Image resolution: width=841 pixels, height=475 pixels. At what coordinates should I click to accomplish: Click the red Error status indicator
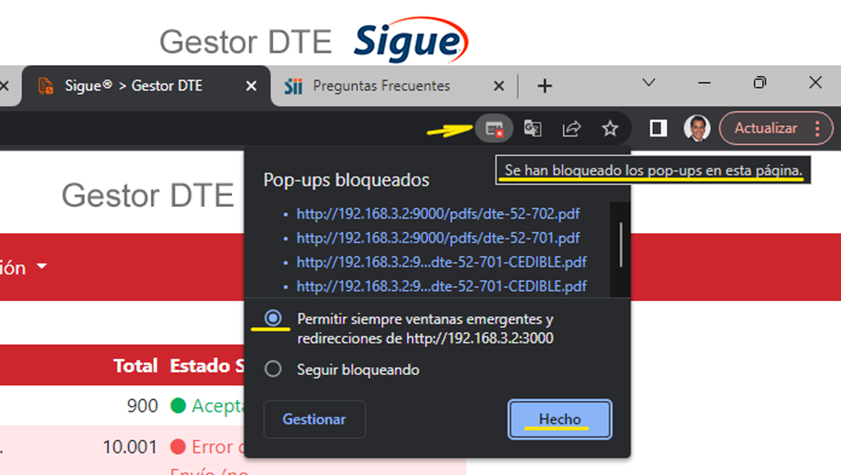(178, 447)
